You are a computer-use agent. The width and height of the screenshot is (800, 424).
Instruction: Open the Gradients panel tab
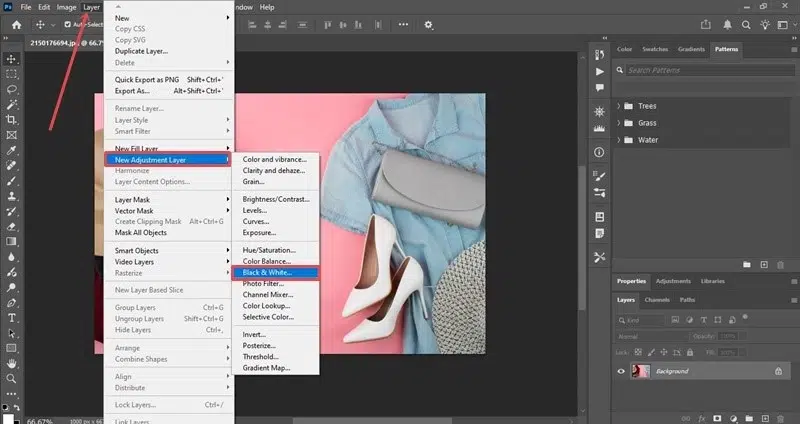coord(691,49)
